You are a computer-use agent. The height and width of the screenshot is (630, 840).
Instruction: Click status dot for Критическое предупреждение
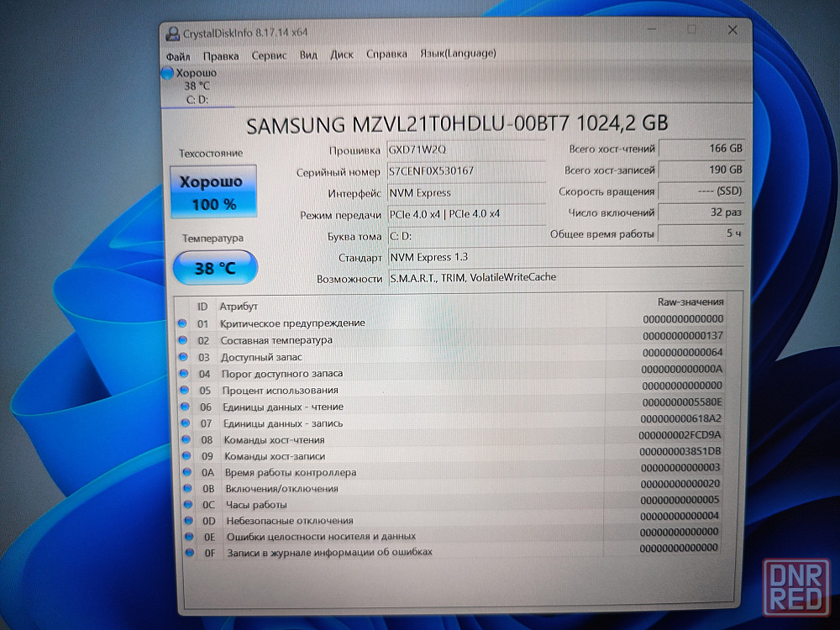click(182, 323)
